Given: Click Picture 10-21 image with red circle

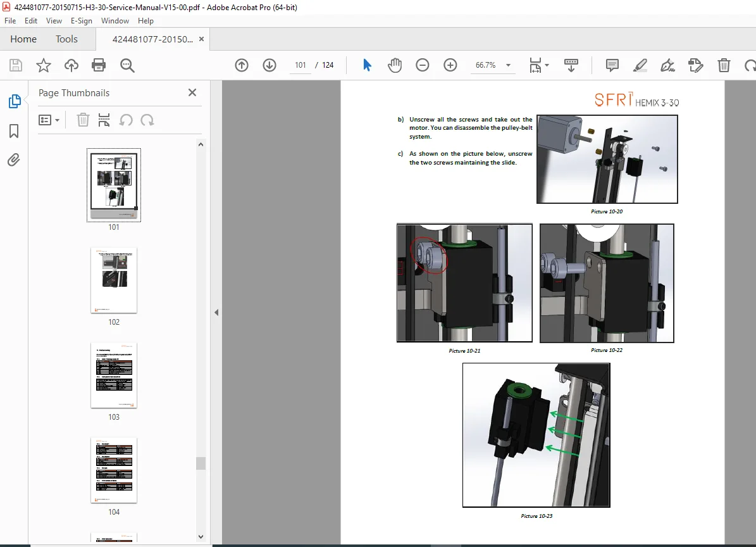Looking at the screenshot, I should 465,283.
